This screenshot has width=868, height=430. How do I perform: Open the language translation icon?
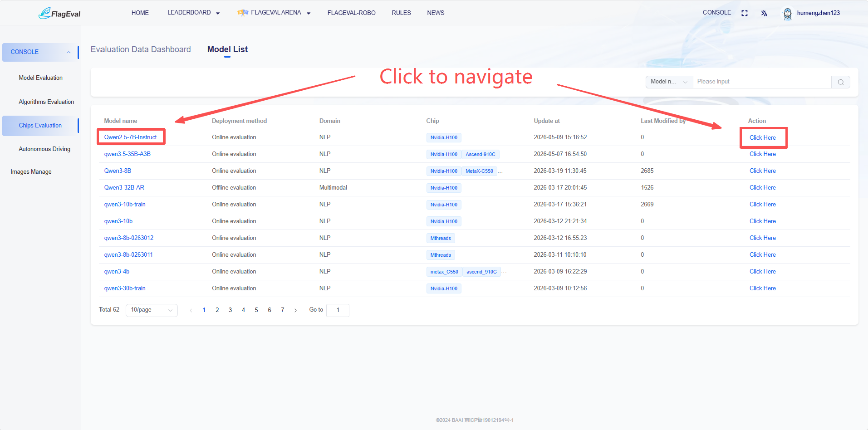pos(764,13)
